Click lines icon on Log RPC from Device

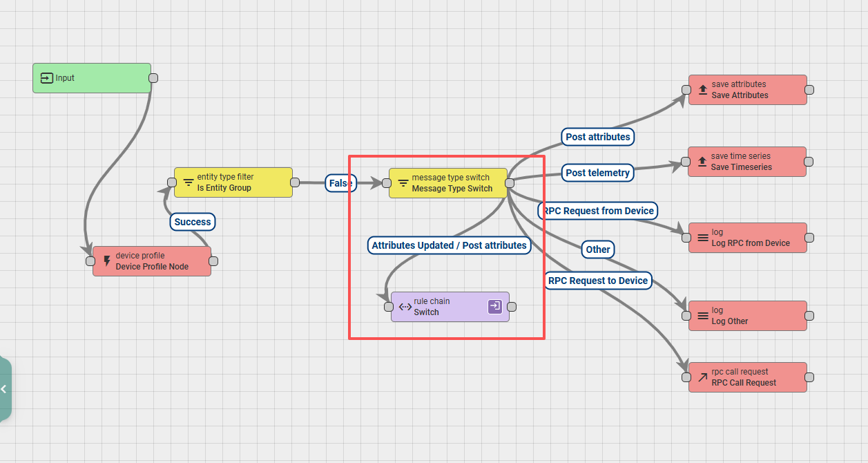(703, 238)
